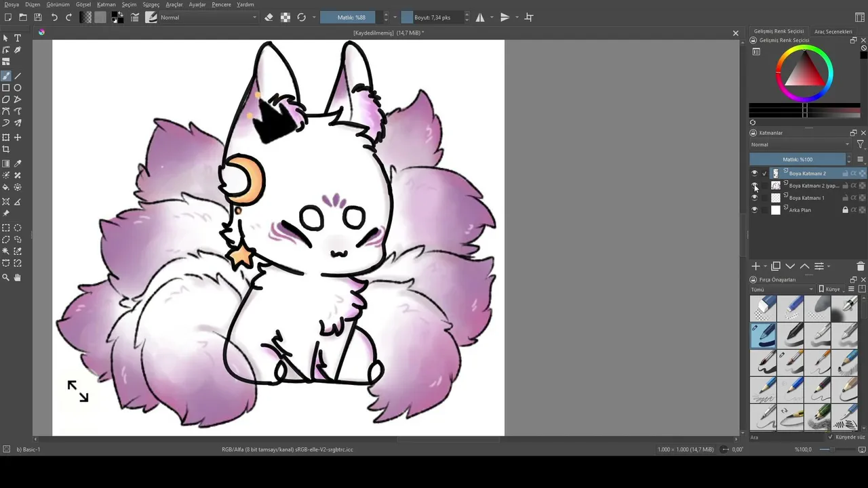Click the brush preset search field
868x488 pixels.
pyautogui.click(x=787, y=437)
